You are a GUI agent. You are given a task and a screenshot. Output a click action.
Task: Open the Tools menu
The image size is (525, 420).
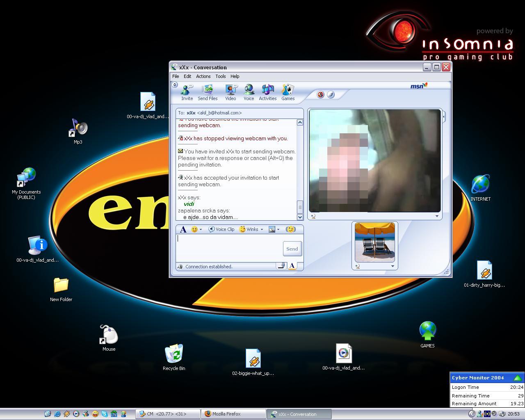(x=220, y=76)
